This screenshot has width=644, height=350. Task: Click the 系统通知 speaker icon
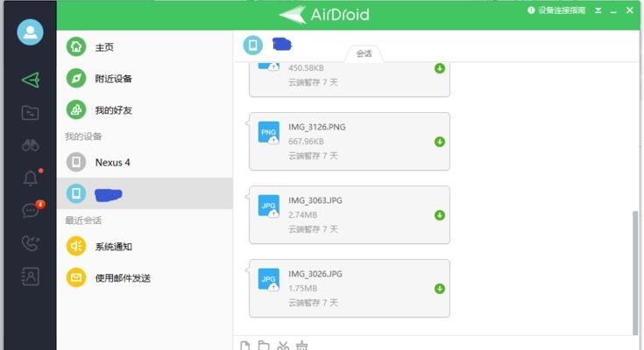tap(76, 246)
